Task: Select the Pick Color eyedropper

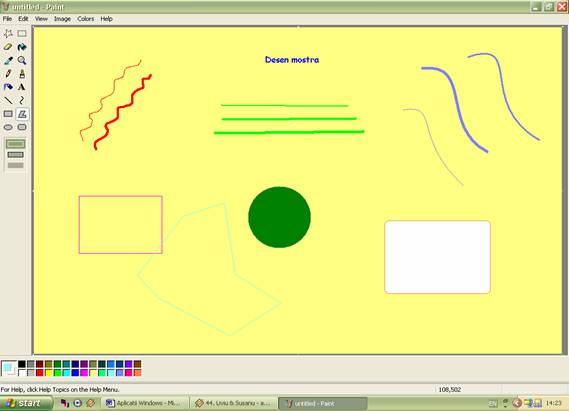Action: point(8,60)
